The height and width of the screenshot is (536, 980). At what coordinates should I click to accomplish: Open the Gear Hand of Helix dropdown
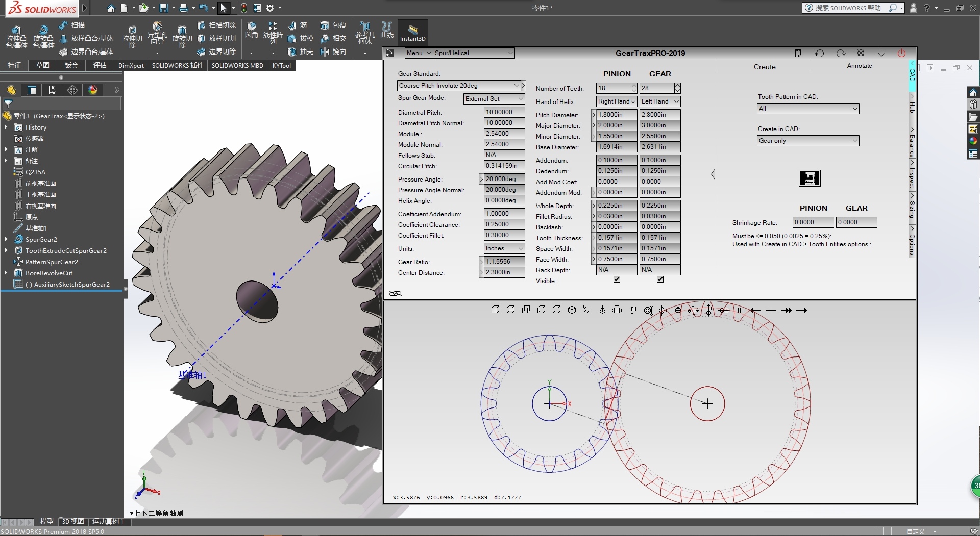click(660, 101)
